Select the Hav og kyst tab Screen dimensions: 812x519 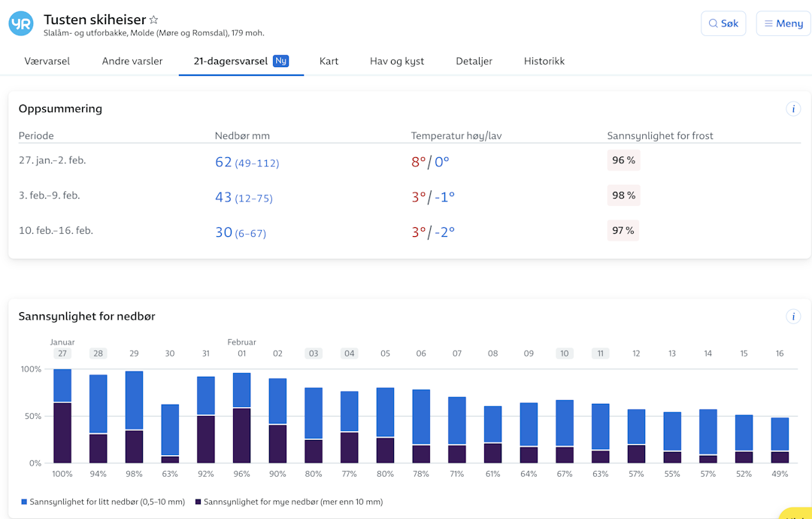pos(397,61)
